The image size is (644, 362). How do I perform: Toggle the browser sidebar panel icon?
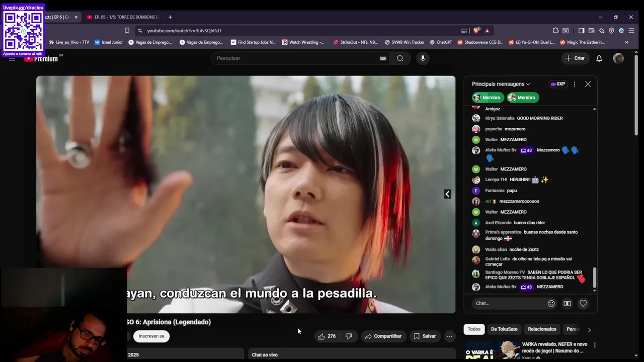581,30
